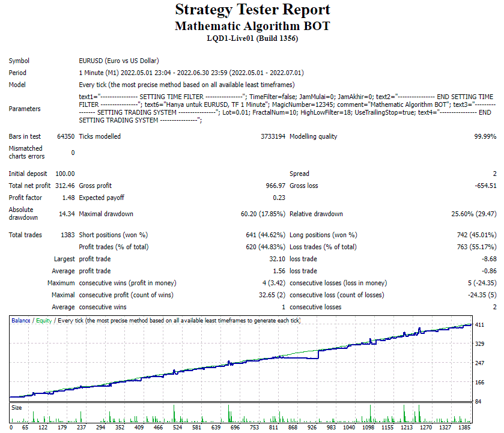Click the Mathematic Algorithm BOT heading
The image size is (504, 433).
click(252, 25)
